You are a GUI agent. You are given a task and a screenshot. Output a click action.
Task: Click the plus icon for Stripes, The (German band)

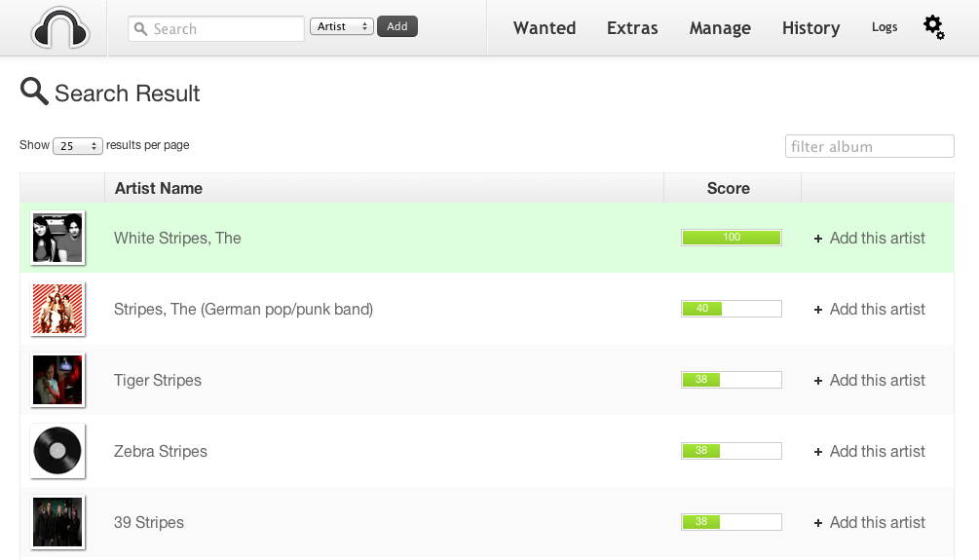tap(818, 310)
